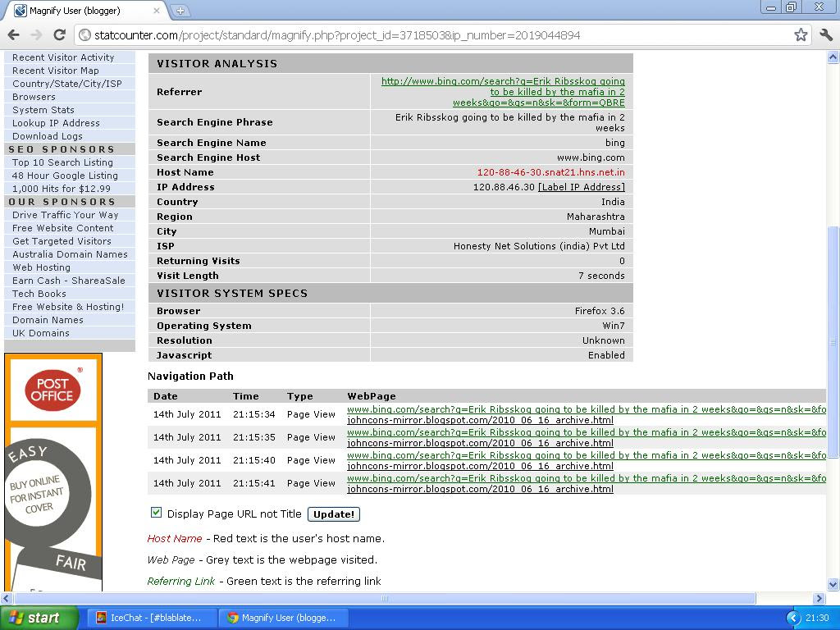
Task: Open the bing link in the 21:15:41 row
Action: (587, 478)
